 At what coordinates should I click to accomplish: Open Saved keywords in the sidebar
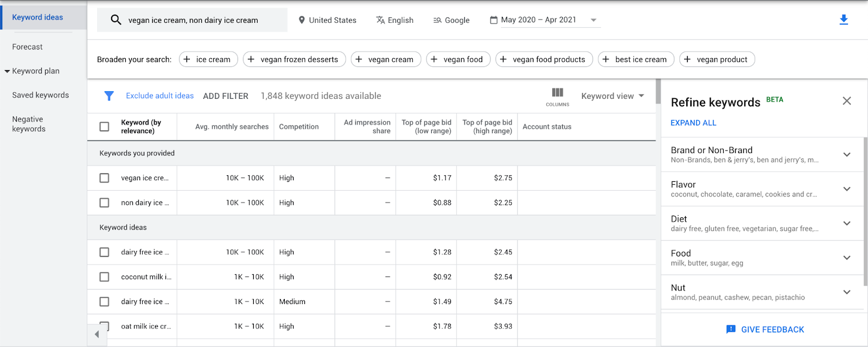(x=41, y=95)
